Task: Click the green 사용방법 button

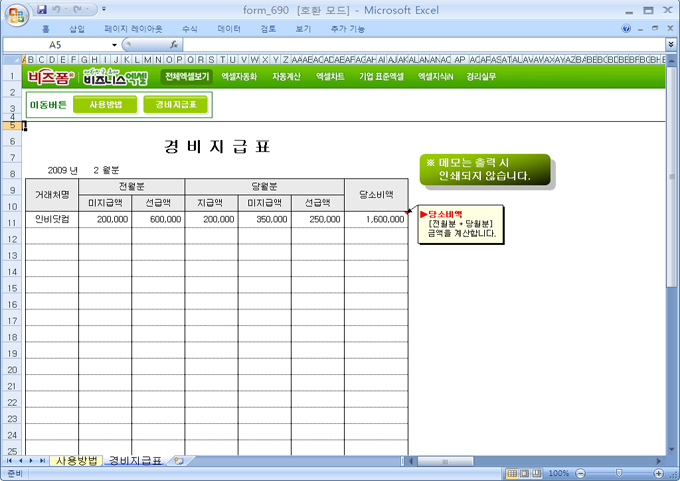Action: 105,105
